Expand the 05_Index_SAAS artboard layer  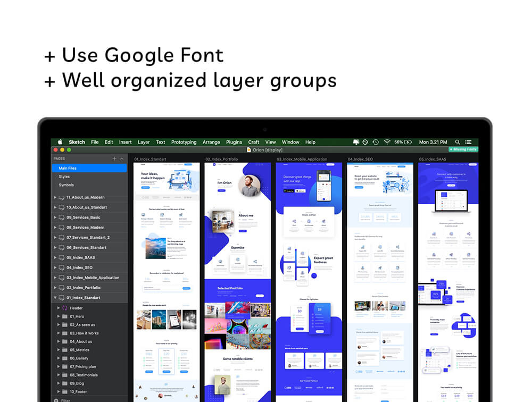tap(55, 257)
